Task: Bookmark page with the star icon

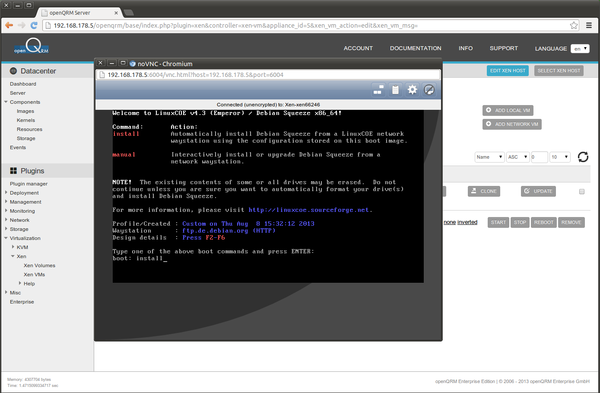Action: click(x=574, y=25)
